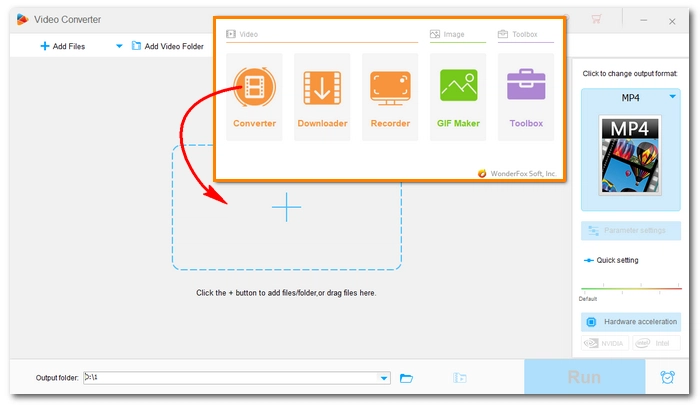Screen dimensions: 700x405
Task: Click the shopping cart icon
Action: (x=596, y=19)
